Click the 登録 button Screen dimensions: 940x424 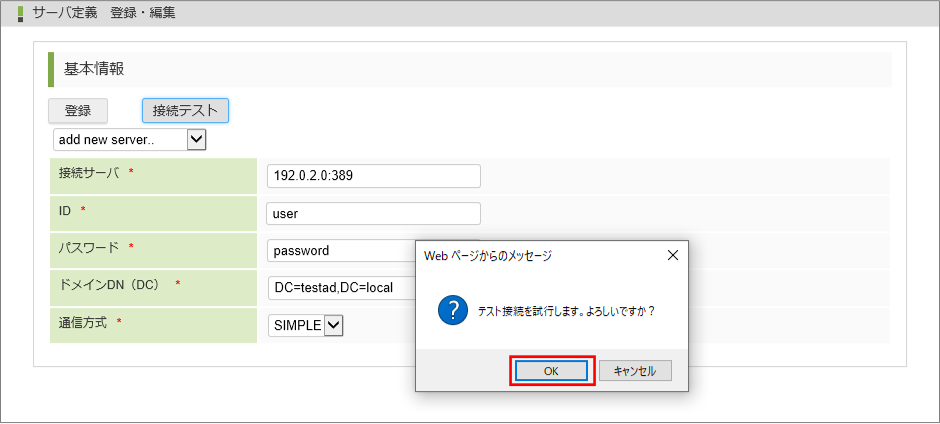coord(78,111)
